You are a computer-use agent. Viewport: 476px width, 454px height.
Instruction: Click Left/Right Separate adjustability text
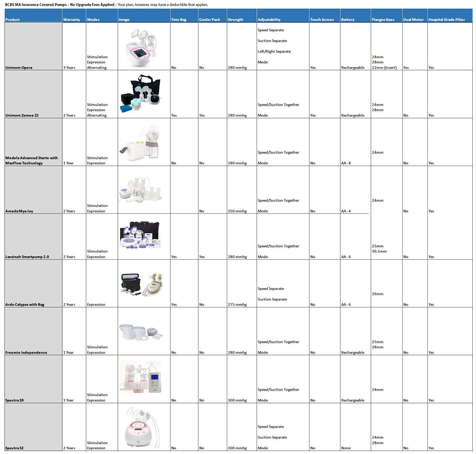pyautogui.click(x=274, y=51)
